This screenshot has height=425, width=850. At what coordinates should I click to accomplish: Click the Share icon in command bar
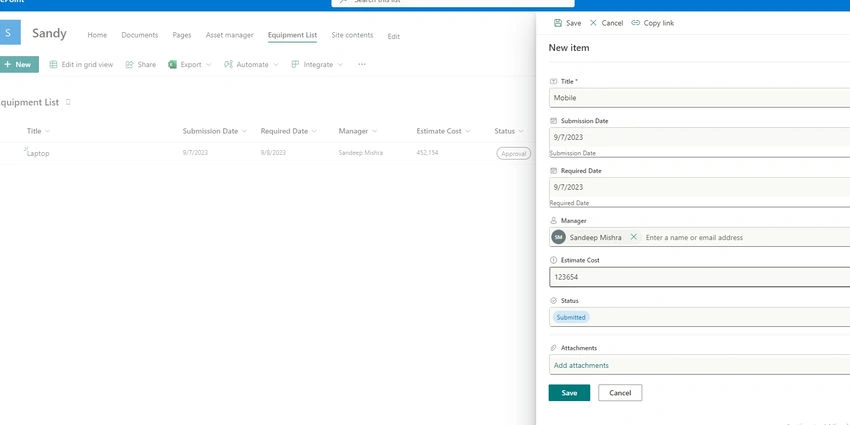[130, 65]
